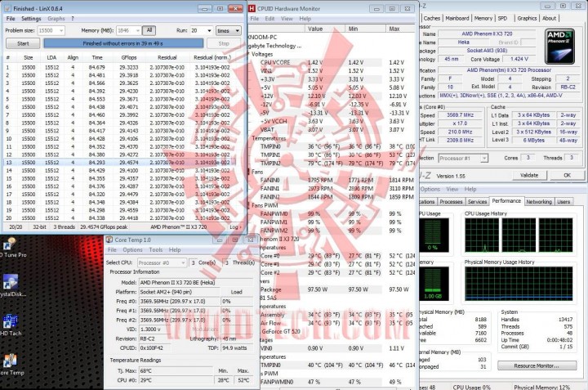Switch to the Services tab in Task Manager

[x=477, y=202]
